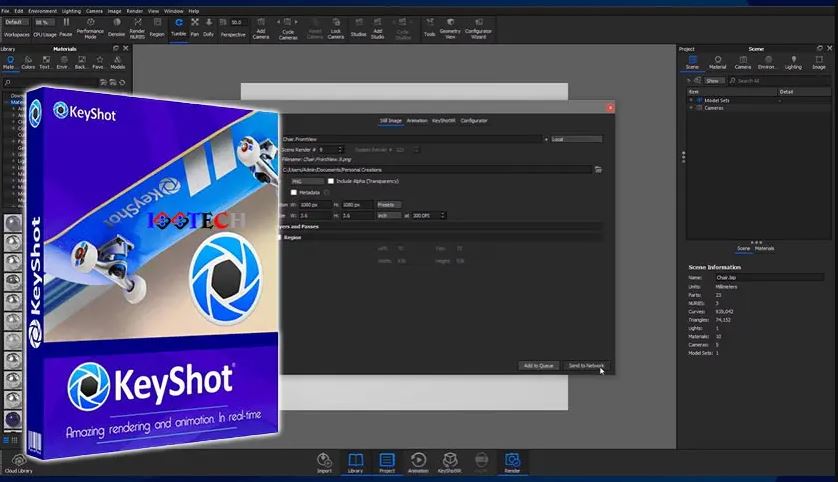This screenshot has height=482, width=838.
Task: Launch the Configurator Wizard
Action: [x=478, y=28]
